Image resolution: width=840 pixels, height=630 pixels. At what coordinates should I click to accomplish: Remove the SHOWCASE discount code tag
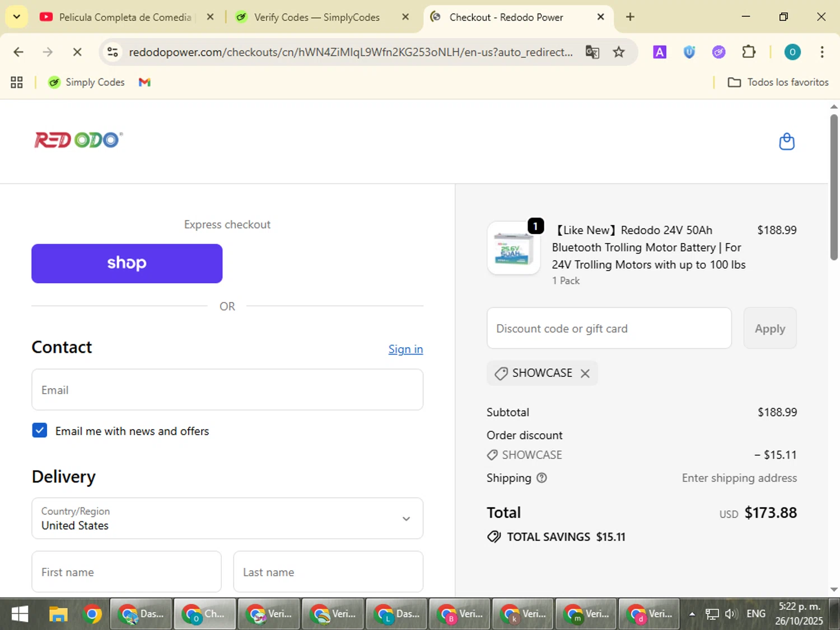click(x=585, y=374)
